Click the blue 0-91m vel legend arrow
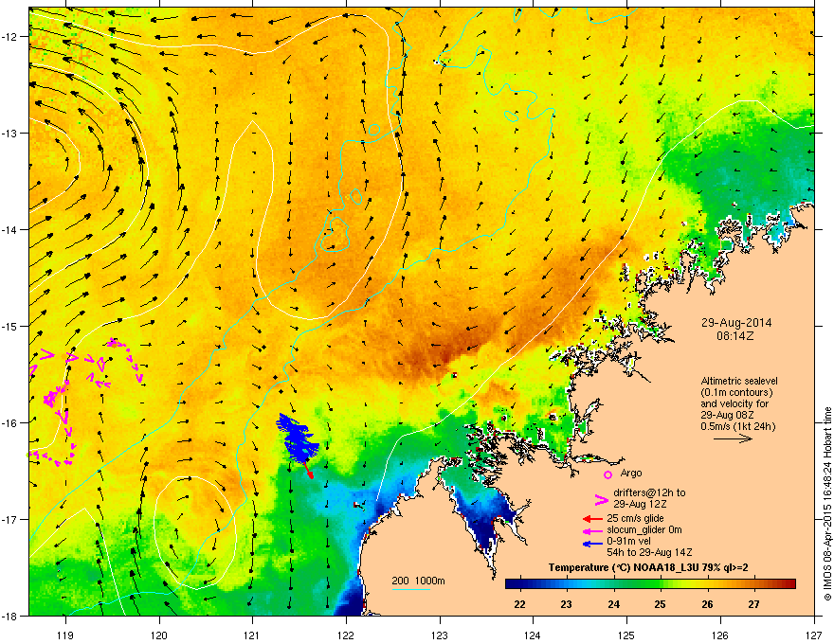Viewport: 834px width, 644px height. [592, 543]
